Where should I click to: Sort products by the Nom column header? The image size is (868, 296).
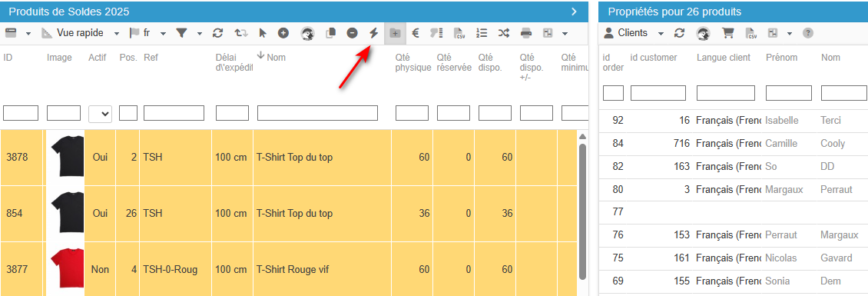[277, 57]
